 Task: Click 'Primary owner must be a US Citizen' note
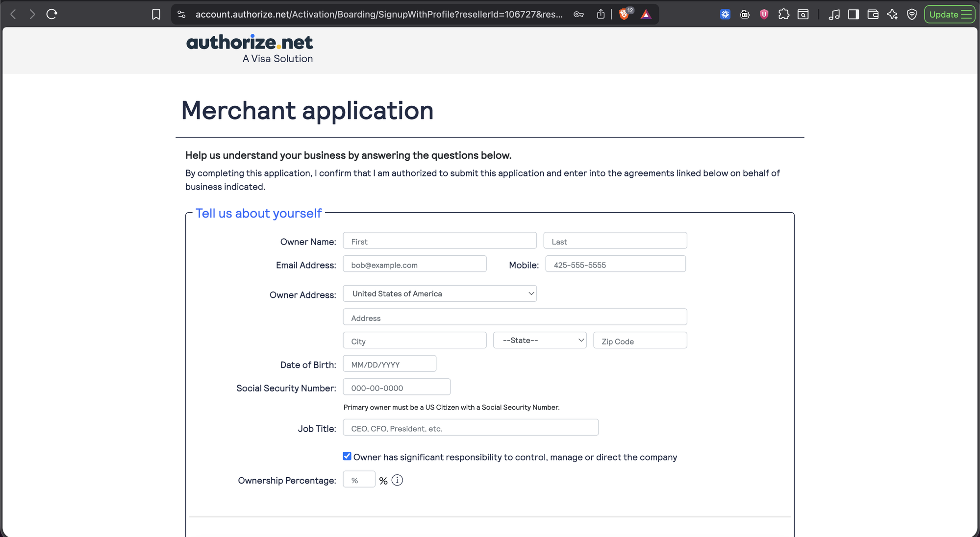(x=451, y=407)
